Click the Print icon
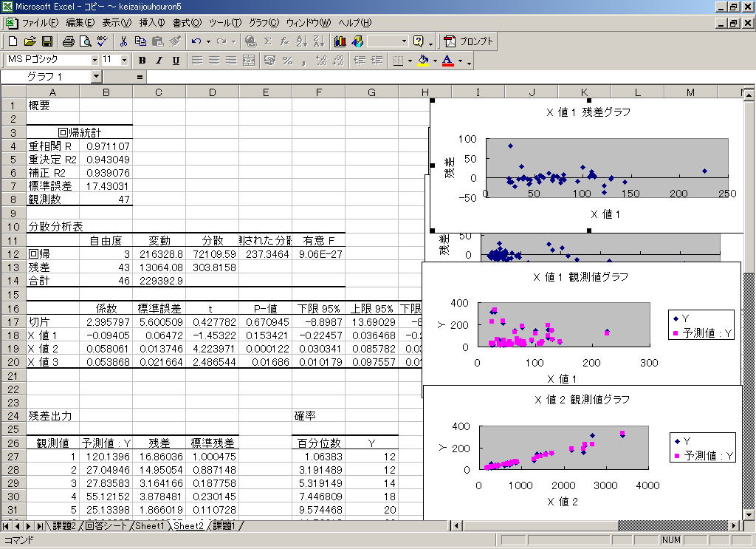Viewport: 756px width, 549px height. (69, 41)
